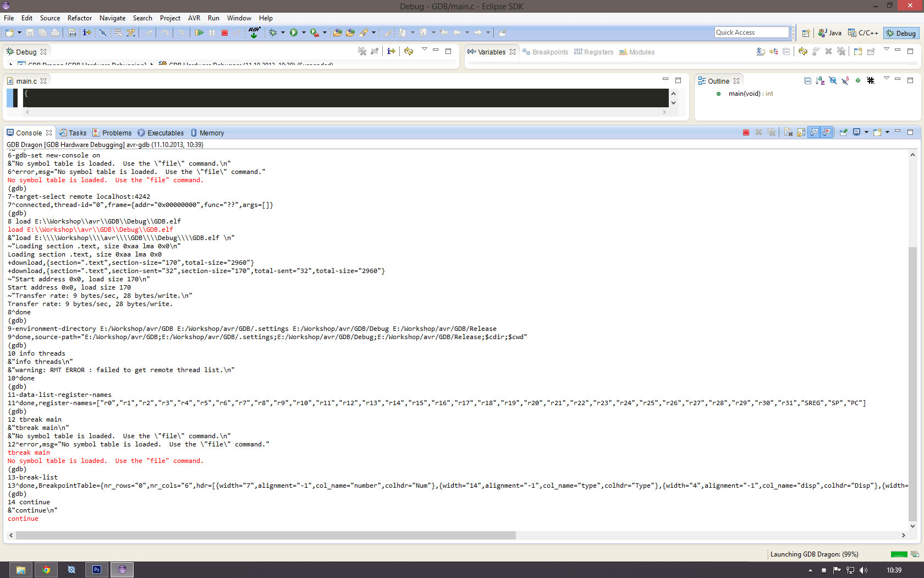
Task: Open the Search flashlight dropdown arrow
Action: [374, 33]
